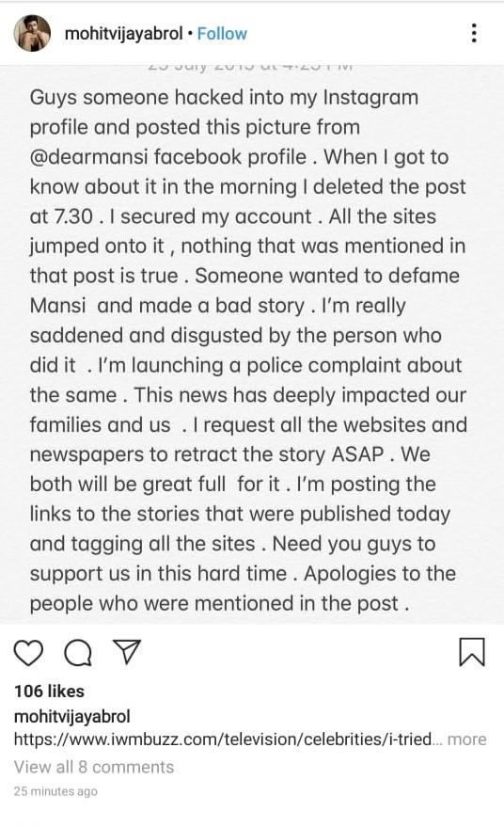Like the post with the heart icon
504x827 pixels.
point(28,652)
